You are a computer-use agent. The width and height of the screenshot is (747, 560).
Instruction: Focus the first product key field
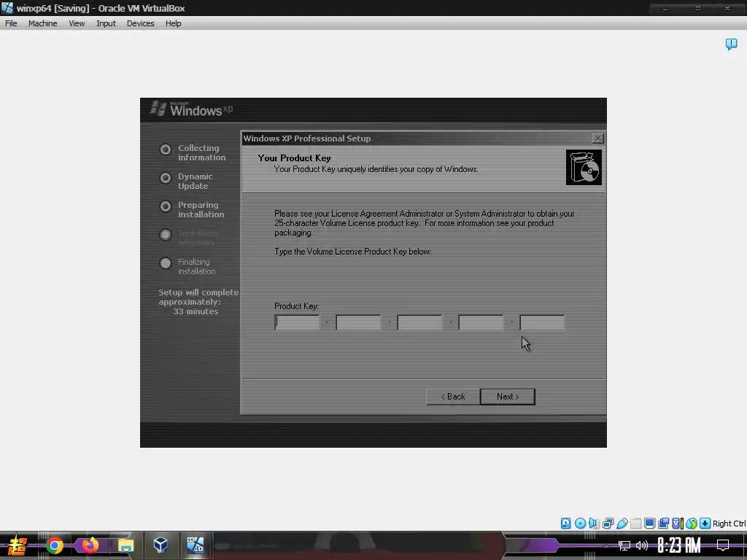point(298,322)
